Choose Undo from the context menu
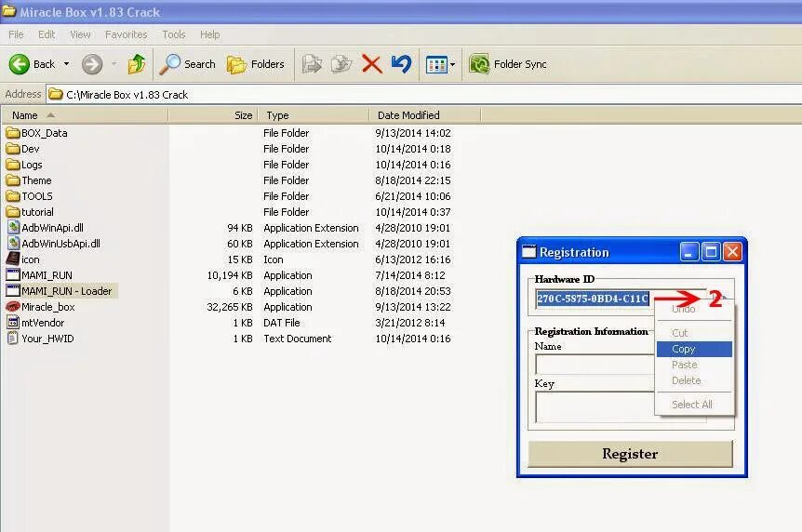The height and width of the screenshot is (532, 802). 694,310
